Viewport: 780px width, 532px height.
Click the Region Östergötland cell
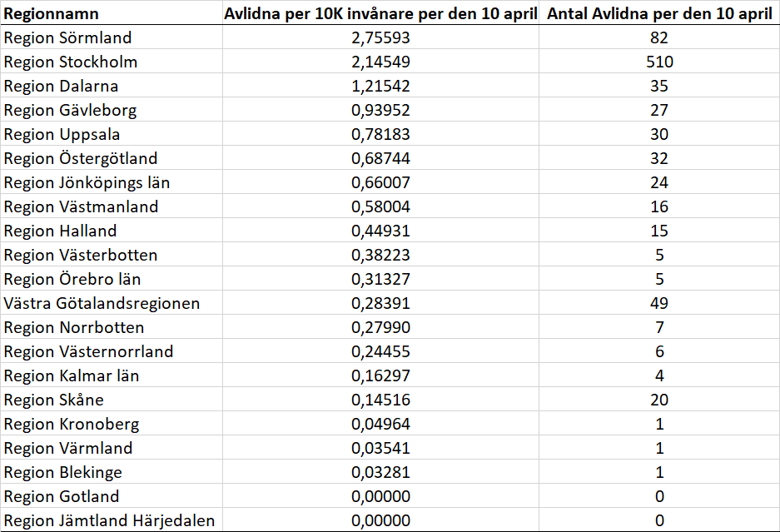click(x=81, y=158)
